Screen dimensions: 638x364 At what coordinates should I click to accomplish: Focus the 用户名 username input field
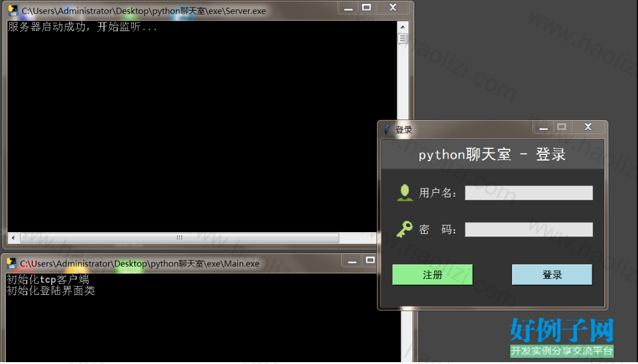[x=528, y=192]
